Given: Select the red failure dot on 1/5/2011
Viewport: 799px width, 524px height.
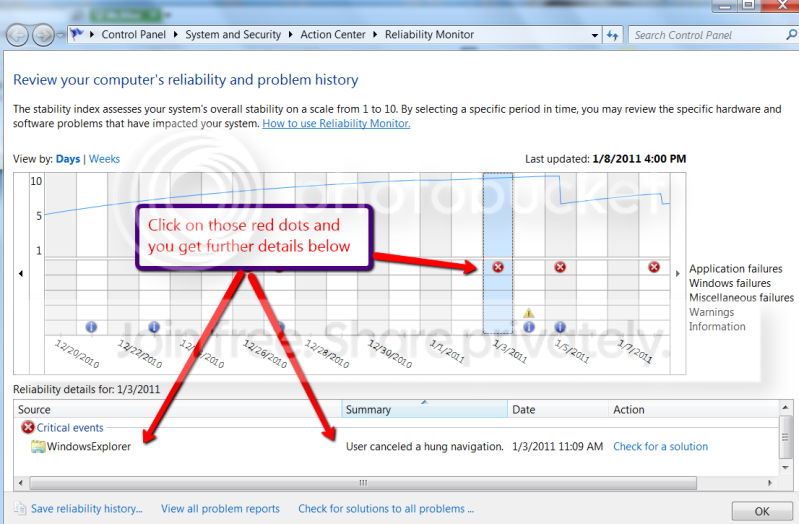Looking at the screenshot, I should (560, 267).
